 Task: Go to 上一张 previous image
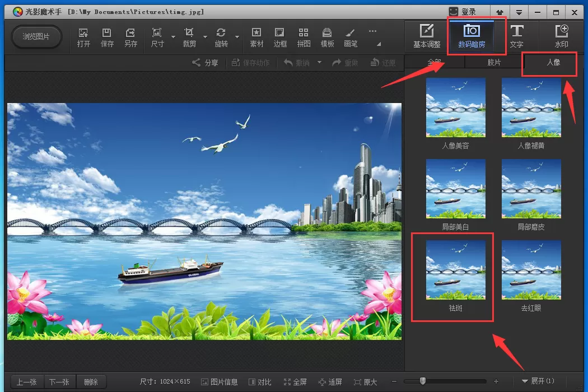[27, 382]
